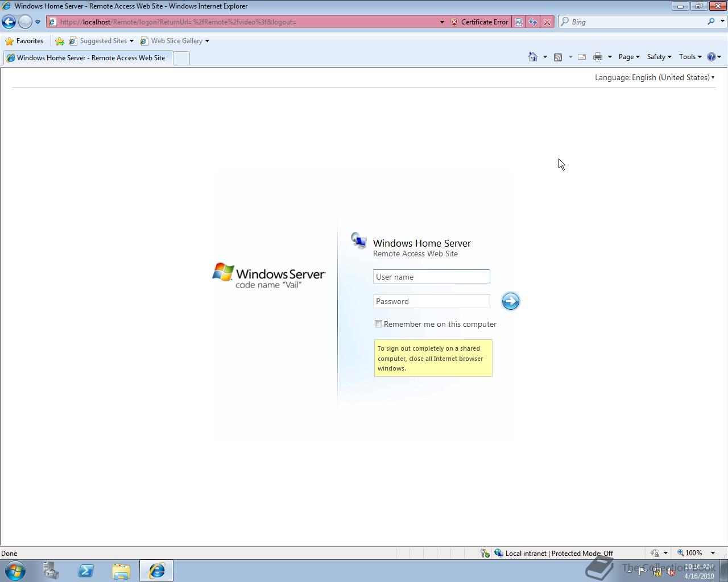Open the Favorites star button
The width and height of the screenshot is (728, 582).
pyautogui.click(x=24, y=41)
